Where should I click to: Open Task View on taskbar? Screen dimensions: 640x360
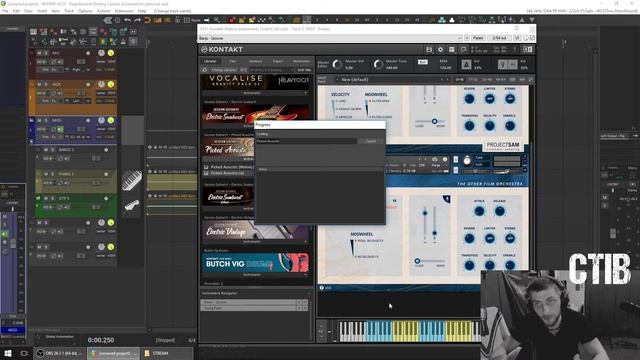[x=24, y=353]
